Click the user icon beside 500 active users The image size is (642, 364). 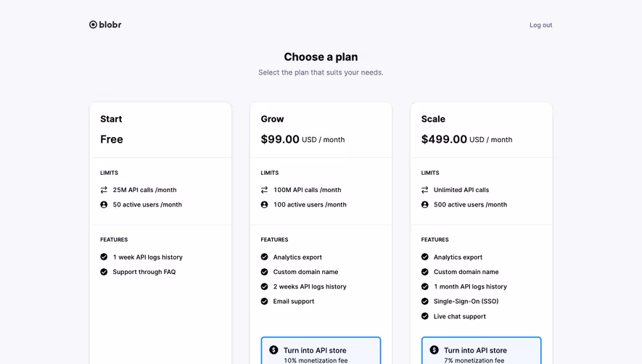point(425,204)
